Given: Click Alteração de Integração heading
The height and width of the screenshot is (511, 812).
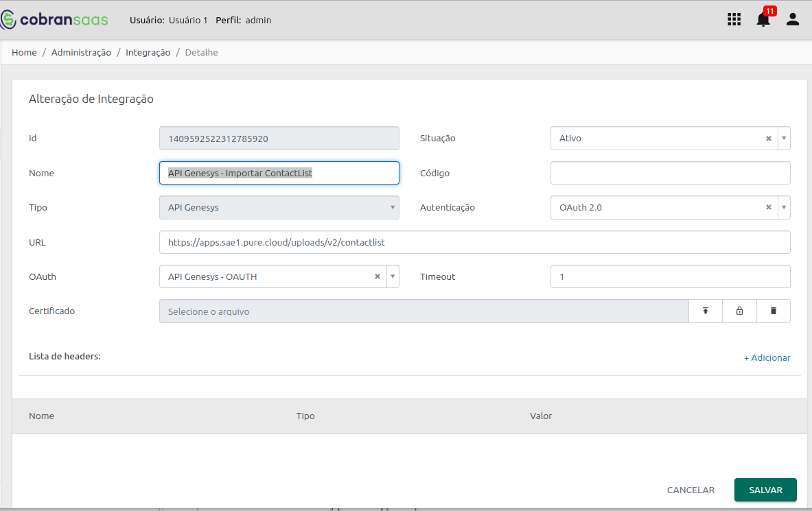Looking at the screenshot, I should [91, 99].
